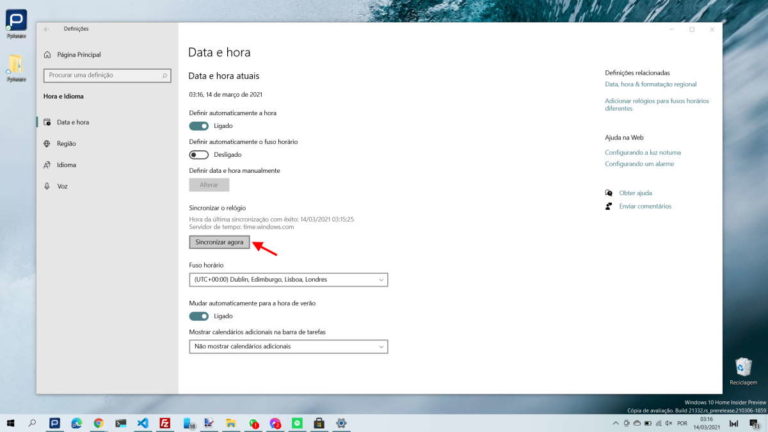The image size is (768, 432).
Task: Open the Recycle Bin on desktop
Action: pyautogui.click(x=742, y=368)
